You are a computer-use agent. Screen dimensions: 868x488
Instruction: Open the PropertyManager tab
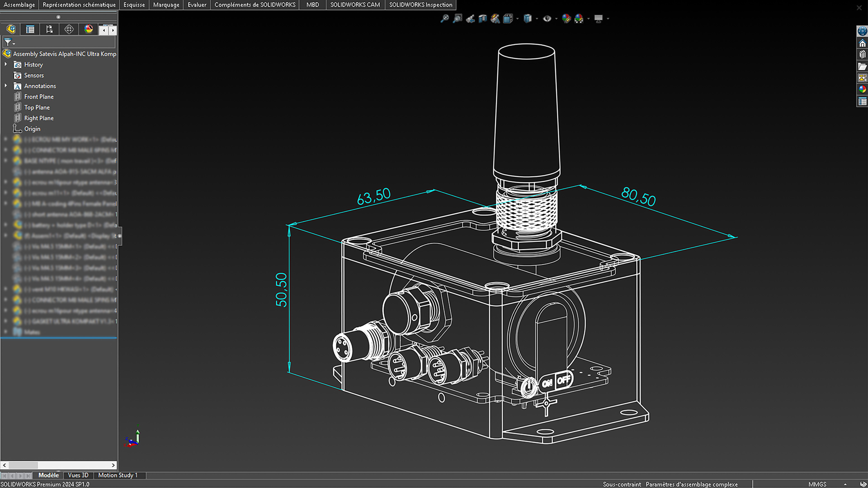[x=30, y=29]
